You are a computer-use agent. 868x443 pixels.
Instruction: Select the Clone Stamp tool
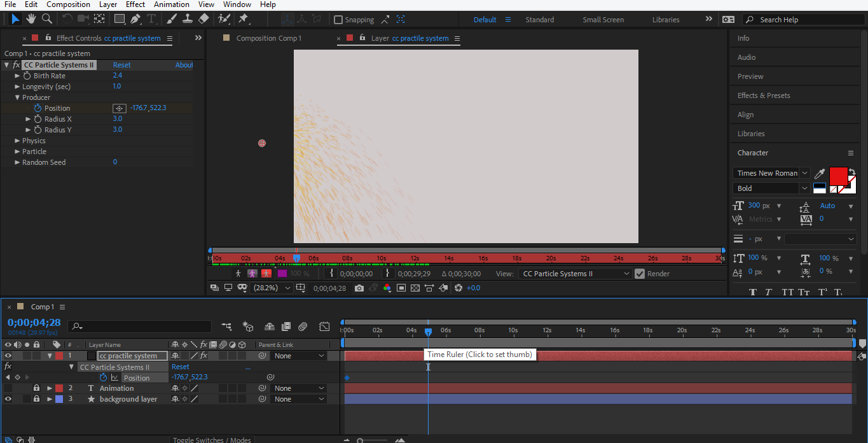pos(188,19)
